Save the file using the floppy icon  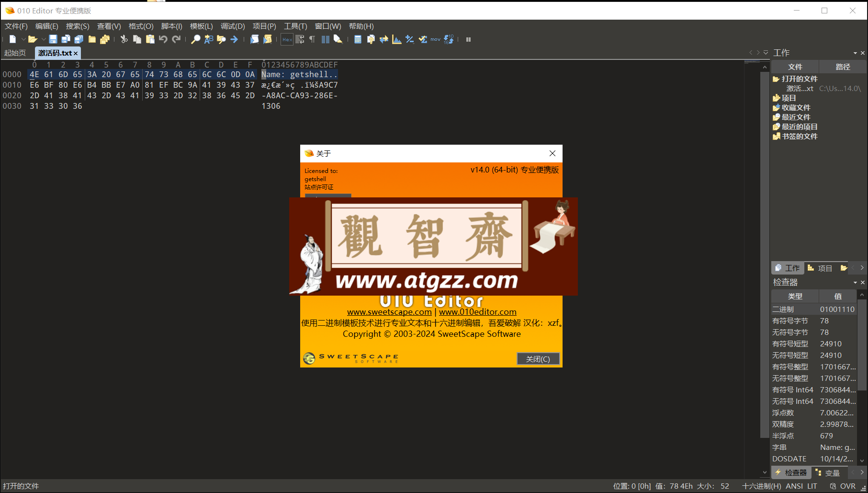pyautogui.click(x=53, y=39)
